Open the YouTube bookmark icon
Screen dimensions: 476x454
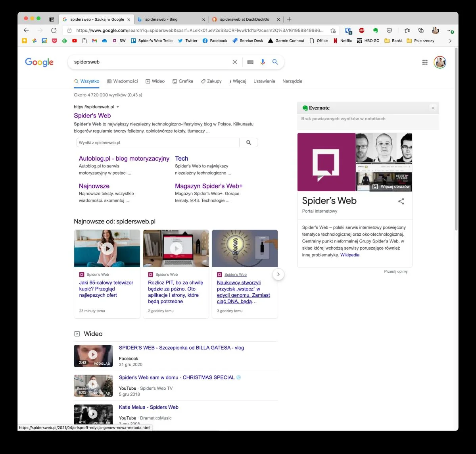pos(74,40)
